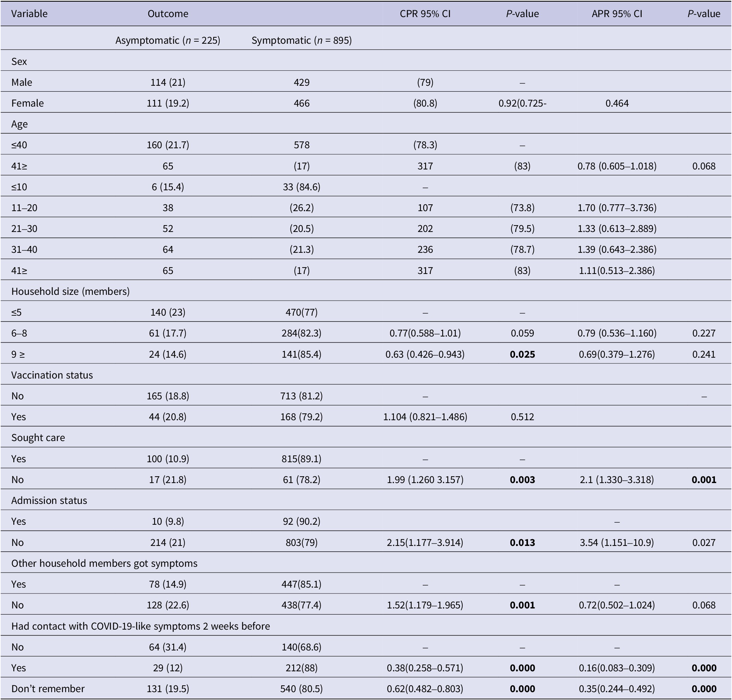Click the 0.77(0.588–1.01) cell

425,333
